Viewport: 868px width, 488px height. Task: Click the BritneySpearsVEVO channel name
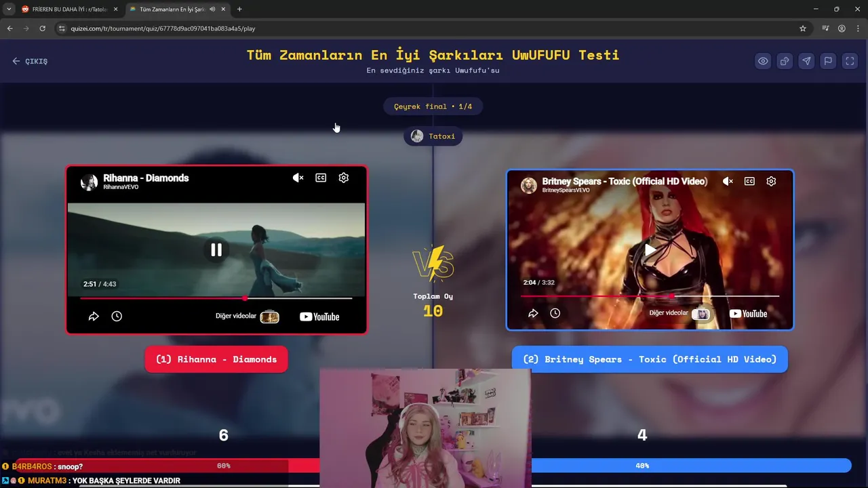click(566, 190)
